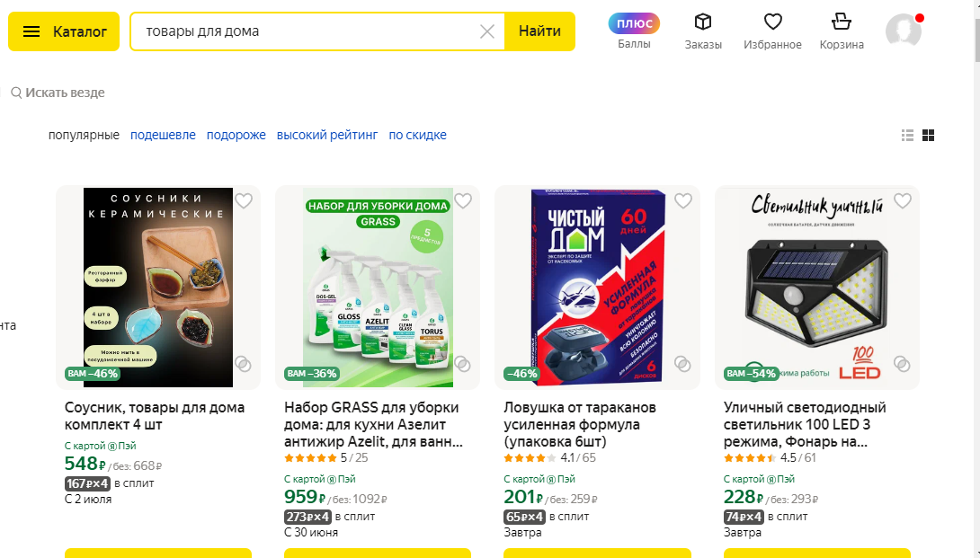
Task: Clear the search field with X
Action: coord(487,31)
